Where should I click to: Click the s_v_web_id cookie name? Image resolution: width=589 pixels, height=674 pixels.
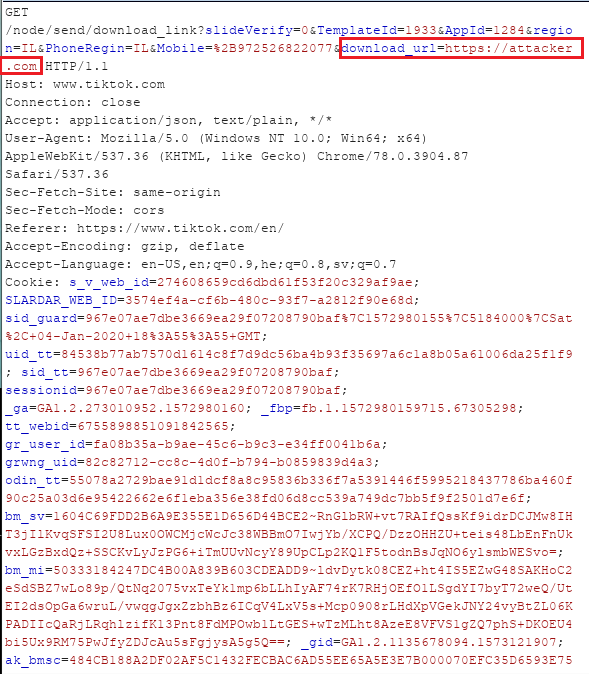pyautogui.click(x=109, y=282)
